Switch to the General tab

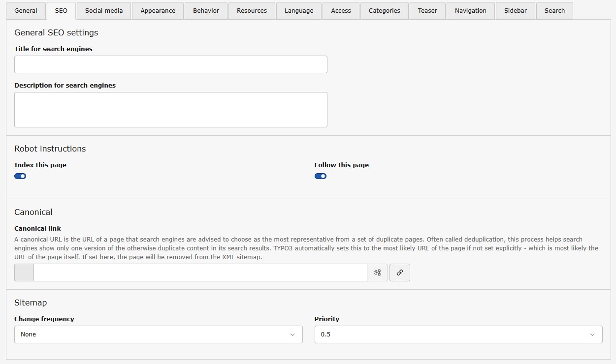(26, 11)
